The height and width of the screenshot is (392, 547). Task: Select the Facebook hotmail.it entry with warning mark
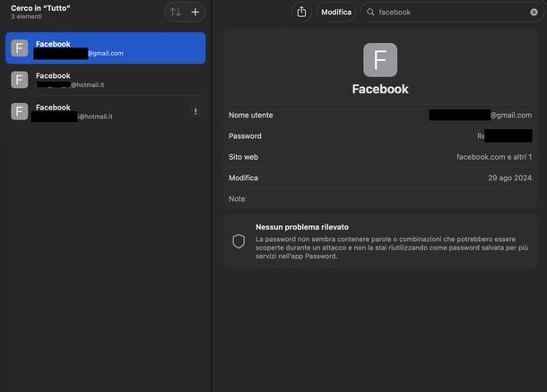[105, 112]
